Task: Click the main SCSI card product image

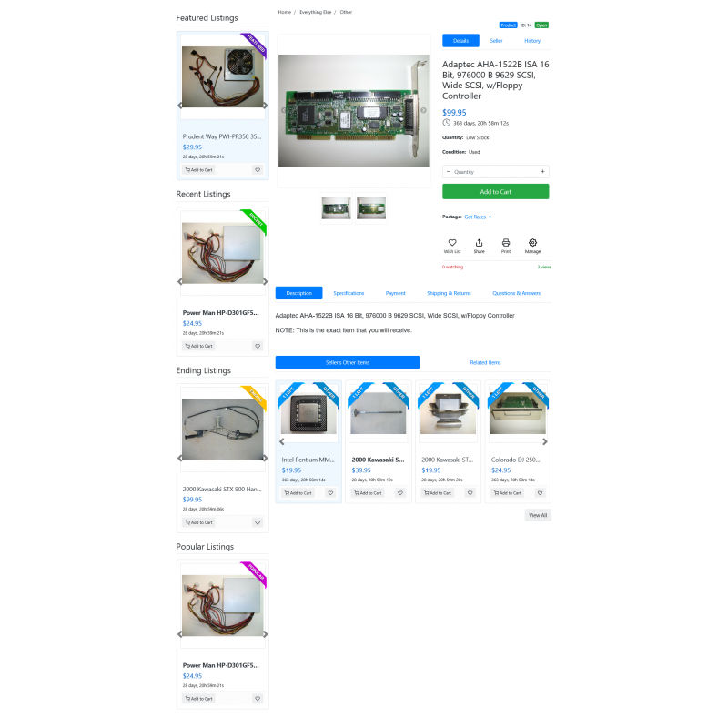Action: pyautogui.click(x=354, y=111)
